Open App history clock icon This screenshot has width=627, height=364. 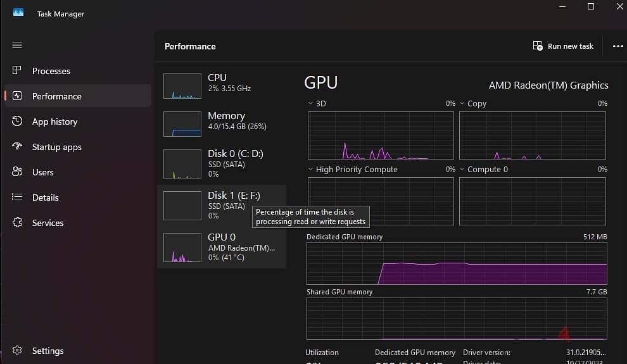[x=17, y=121]
